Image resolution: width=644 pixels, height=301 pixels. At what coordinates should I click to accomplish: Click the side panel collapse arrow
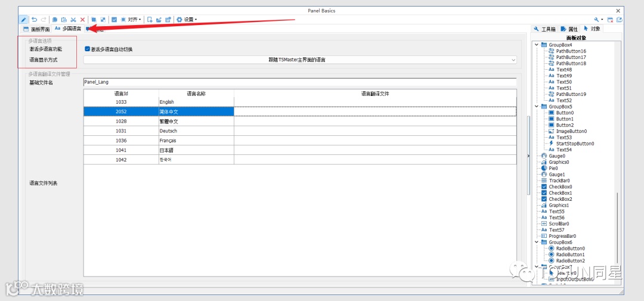pyautogui.click(x=529, y=156)
